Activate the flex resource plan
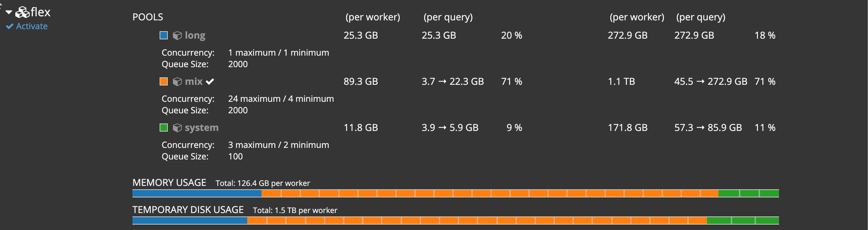 32,26
